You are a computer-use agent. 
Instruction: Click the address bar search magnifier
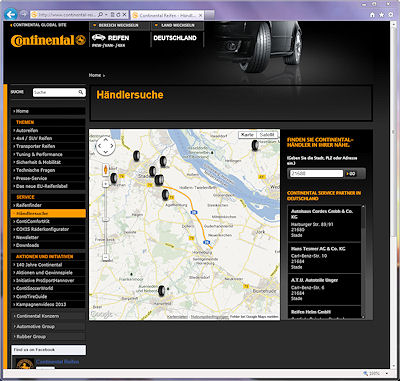coord(101,15)
